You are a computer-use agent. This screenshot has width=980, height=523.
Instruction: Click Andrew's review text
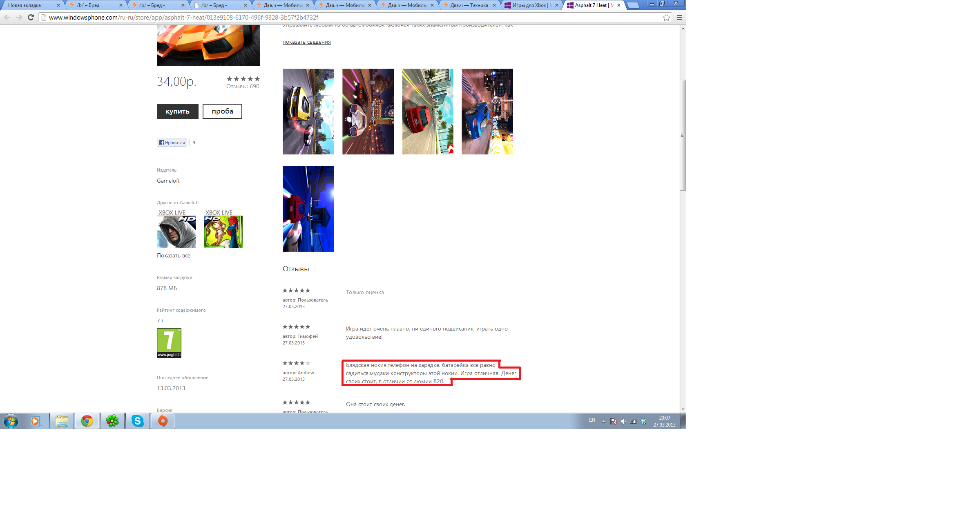(431, 373)
